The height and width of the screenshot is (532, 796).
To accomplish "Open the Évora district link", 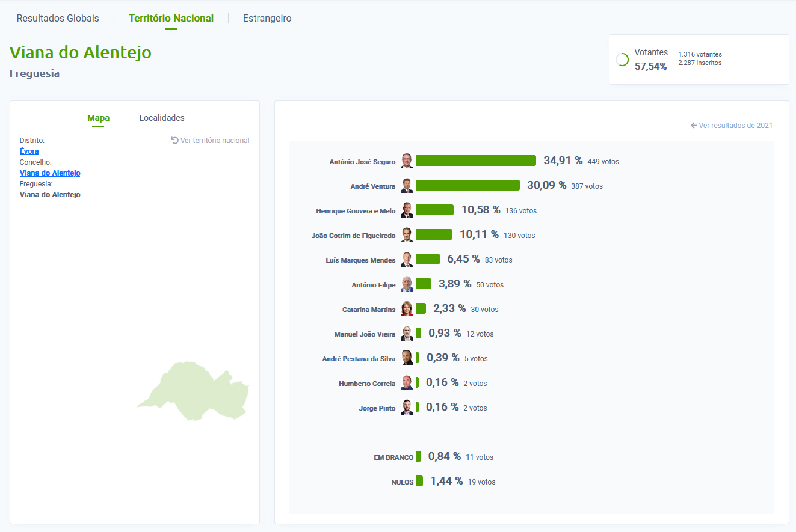I will pos(29,151).
